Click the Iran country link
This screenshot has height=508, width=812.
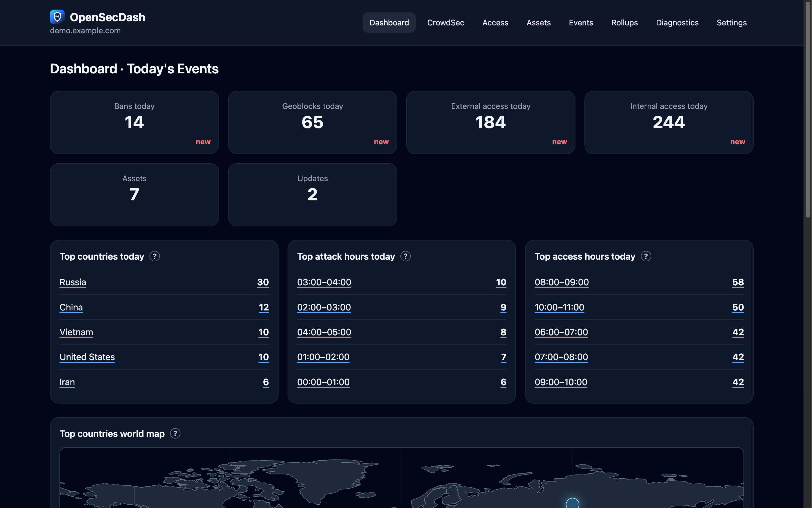click(x=67, y=382)
